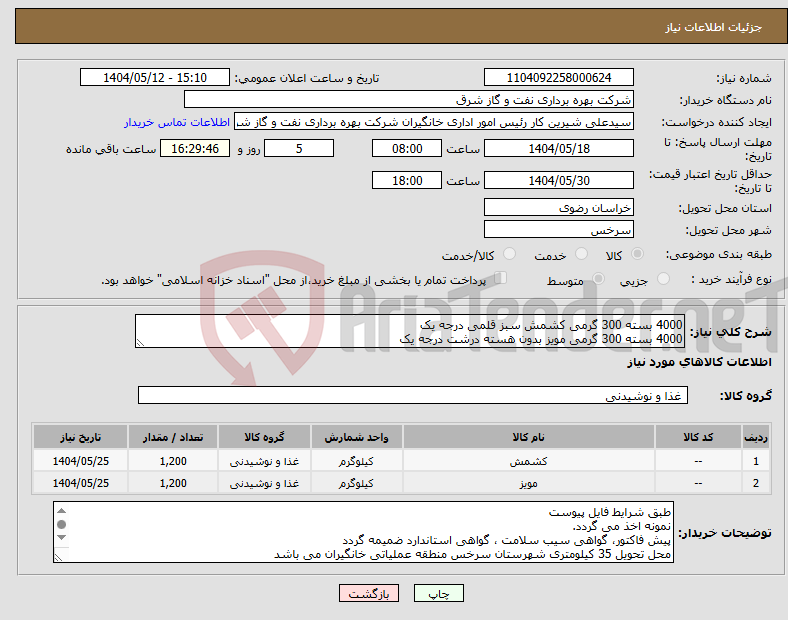Click the گروه کالا field غذا و نوشیدنی
The width and height of the screenshot is (788, 620).
click(x=413, y=395)
